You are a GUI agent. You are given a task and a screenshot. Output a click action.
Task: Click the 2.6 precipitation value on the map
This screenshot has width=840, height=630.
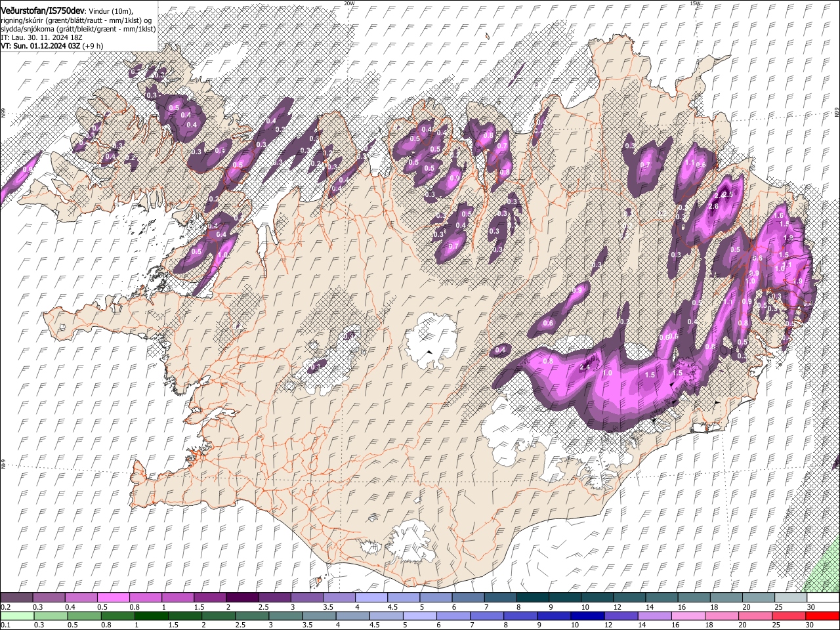(x=714, y=207)
